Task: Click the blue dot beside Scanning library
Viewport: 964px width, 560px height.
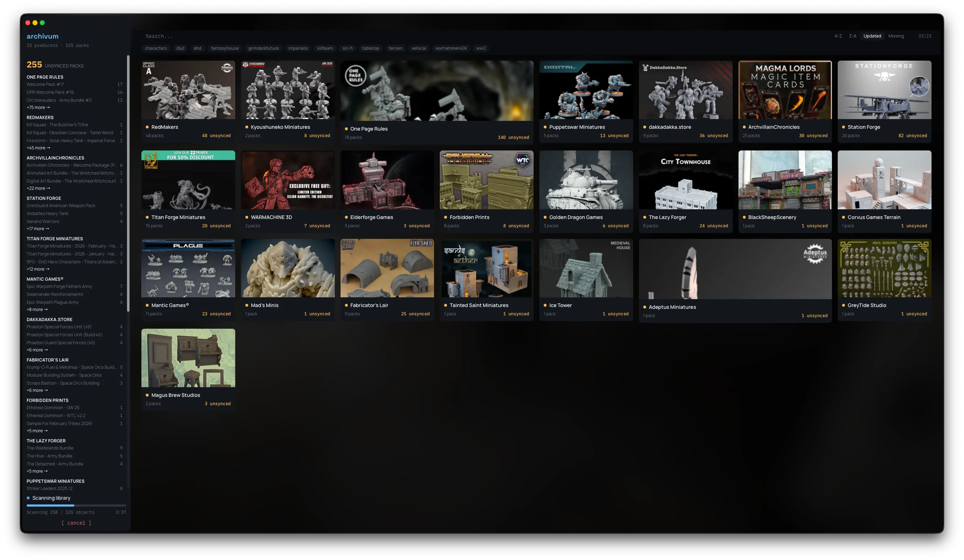Action: click(x=28, y=498)
